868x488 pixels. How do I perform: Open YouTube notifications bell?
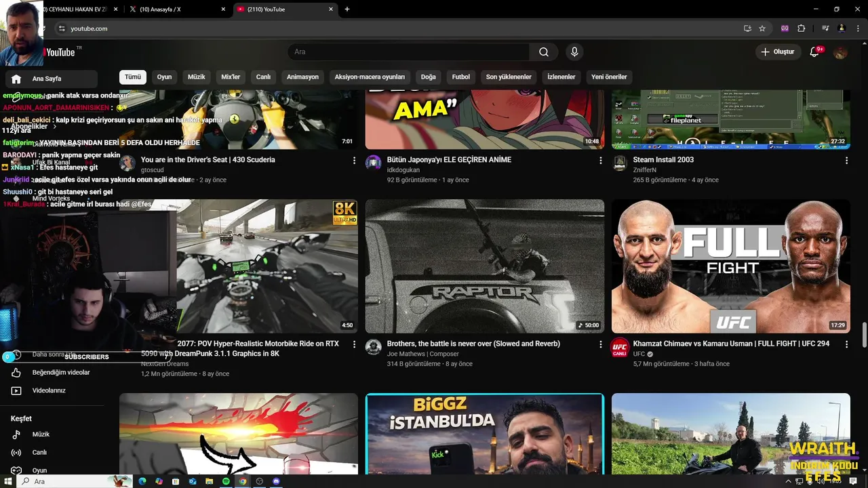[x=815, y=52]
